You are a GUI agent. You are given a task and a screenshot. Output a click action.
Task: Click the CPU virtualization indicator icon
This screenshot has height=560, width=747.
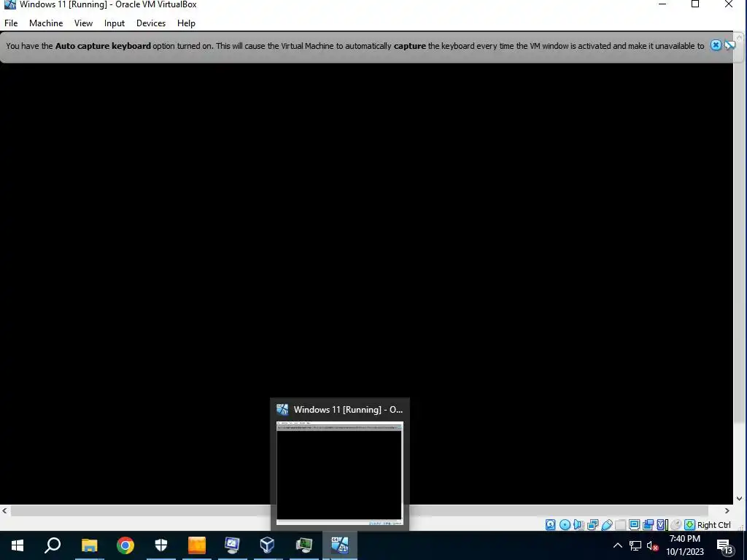662,525
